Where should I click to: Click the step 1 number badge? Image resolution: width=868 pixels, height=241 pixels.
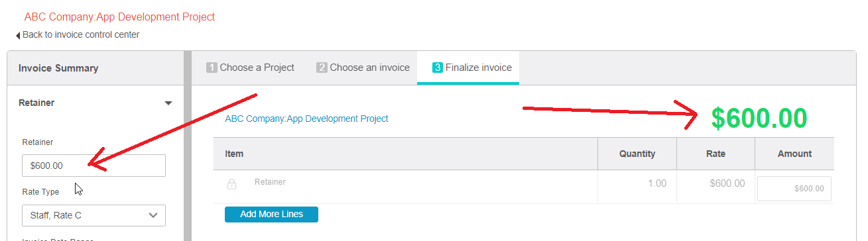[212, 68]
